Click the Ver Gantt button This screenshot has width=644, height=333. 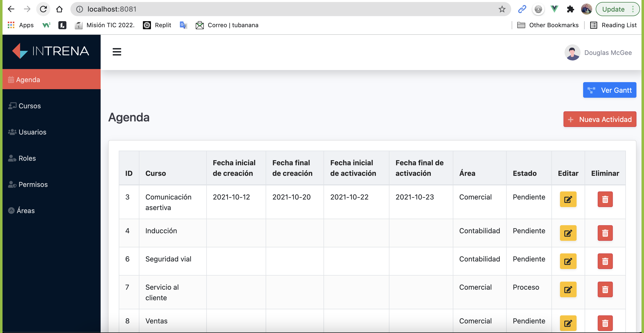coord(609,90)
